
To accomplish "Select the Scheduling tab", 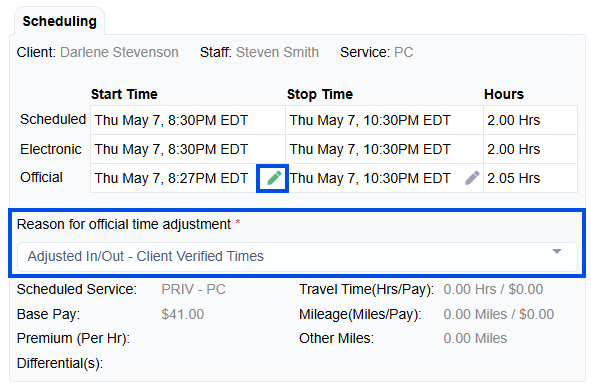I will (60, 21).
